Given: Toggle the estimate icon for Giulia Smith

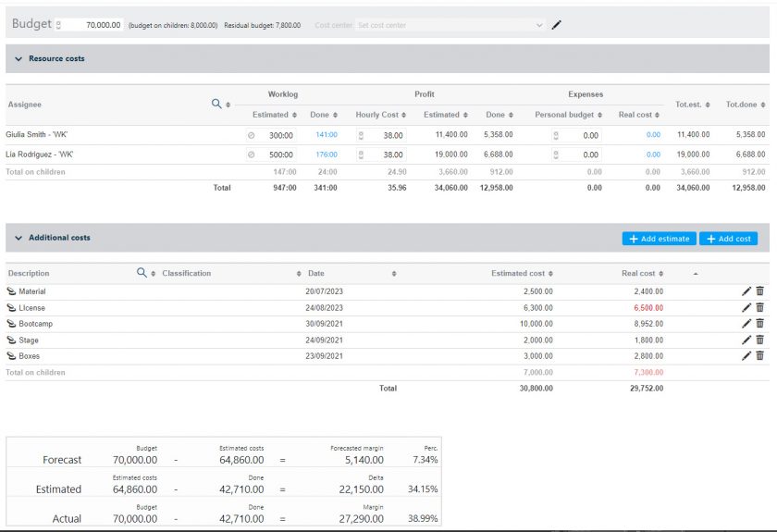Looking at the screenshot, I should [x=251, y=135].
